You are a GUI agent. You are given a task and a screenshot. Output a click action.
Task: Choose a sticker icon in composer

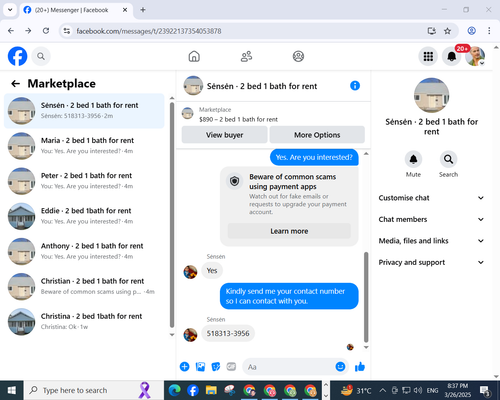pos(216,367)
